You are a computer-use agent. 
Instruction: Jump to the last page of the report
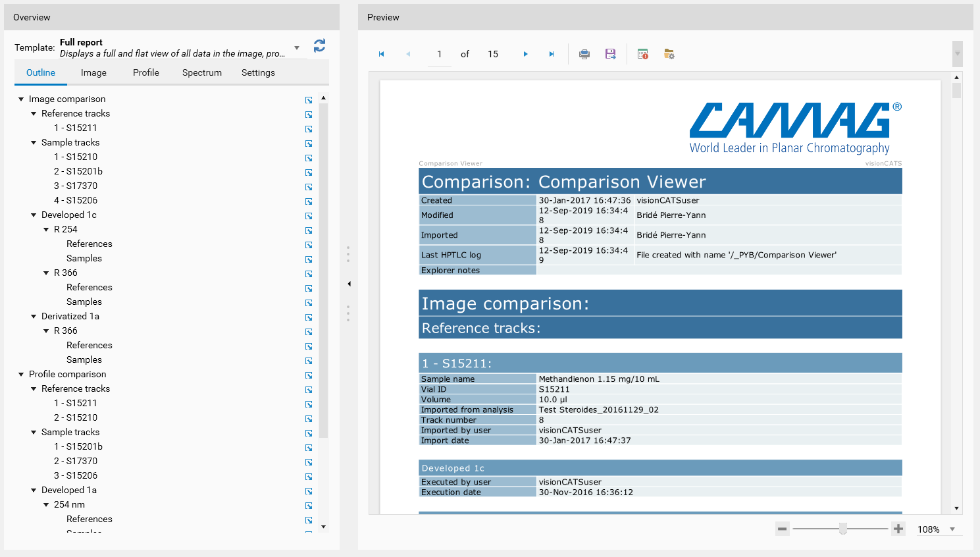552,54
